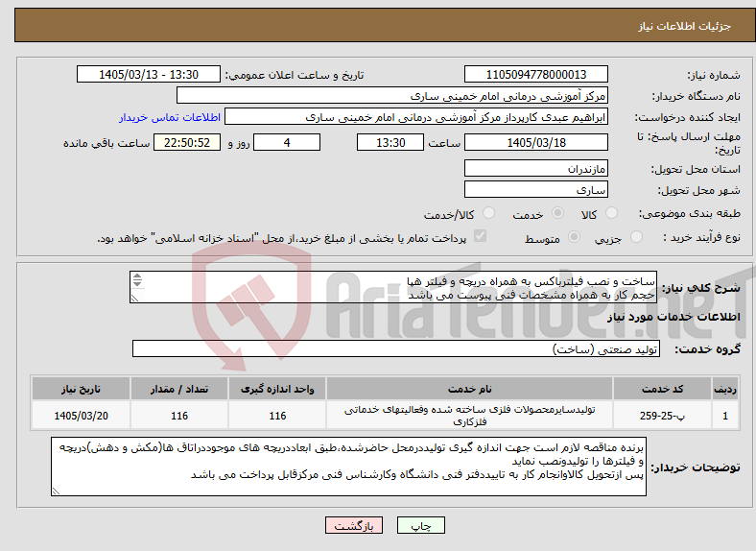This screenshot has height=551, width=756.
Task: Click the request creator name field
Action: [416, 117]
